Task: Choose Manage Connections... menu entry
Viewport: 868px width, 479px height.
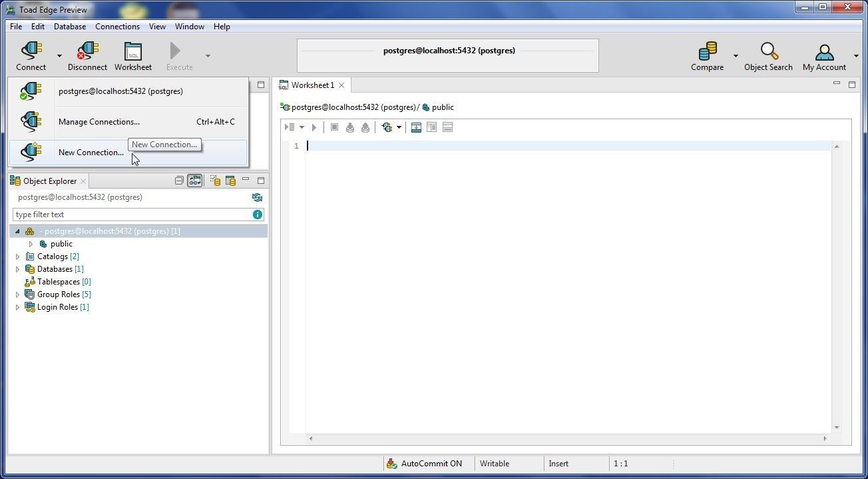Action: coord(128,122)
